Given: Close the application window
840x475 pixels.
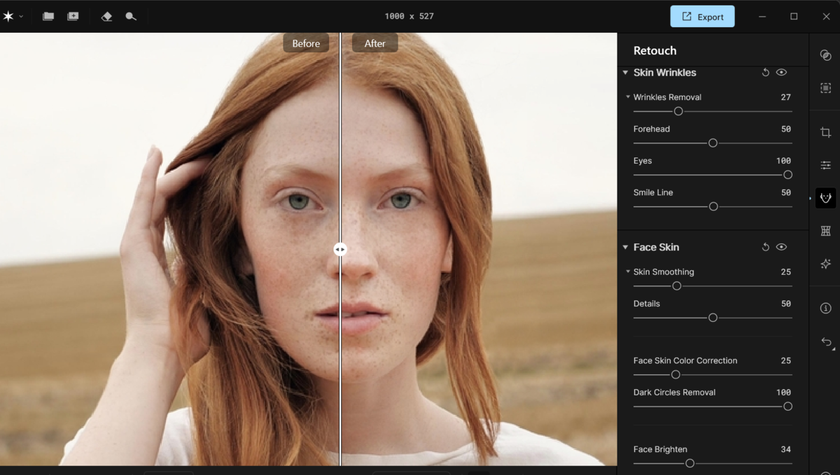Looking at the screenshot, I should pyautogui.click(x=826, y=17).
